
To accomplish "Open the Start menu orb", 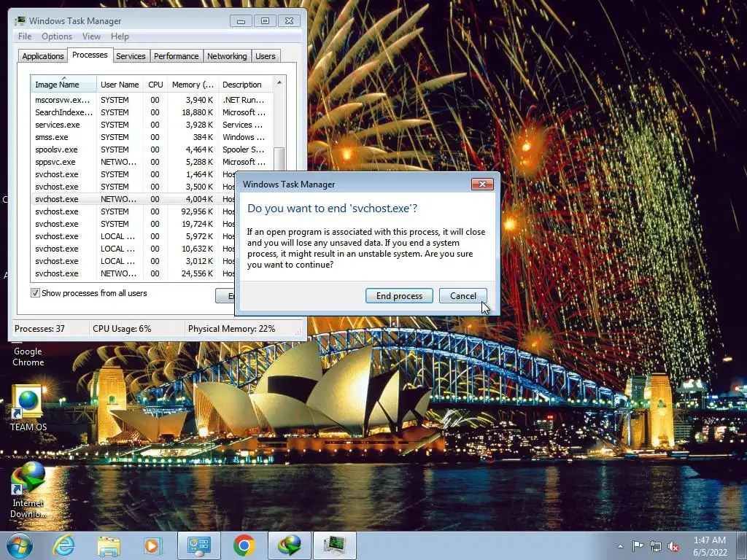I will coord(20,545).
